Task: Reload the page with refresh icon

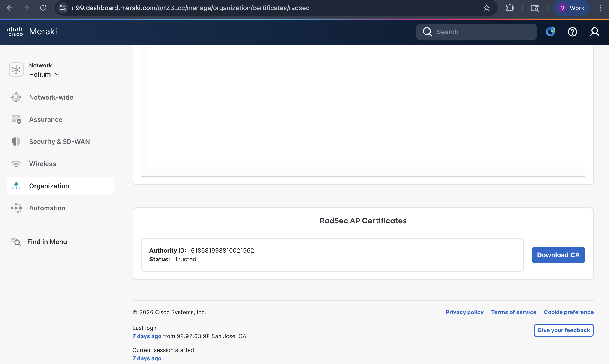Action: click(x=43, y=8)
